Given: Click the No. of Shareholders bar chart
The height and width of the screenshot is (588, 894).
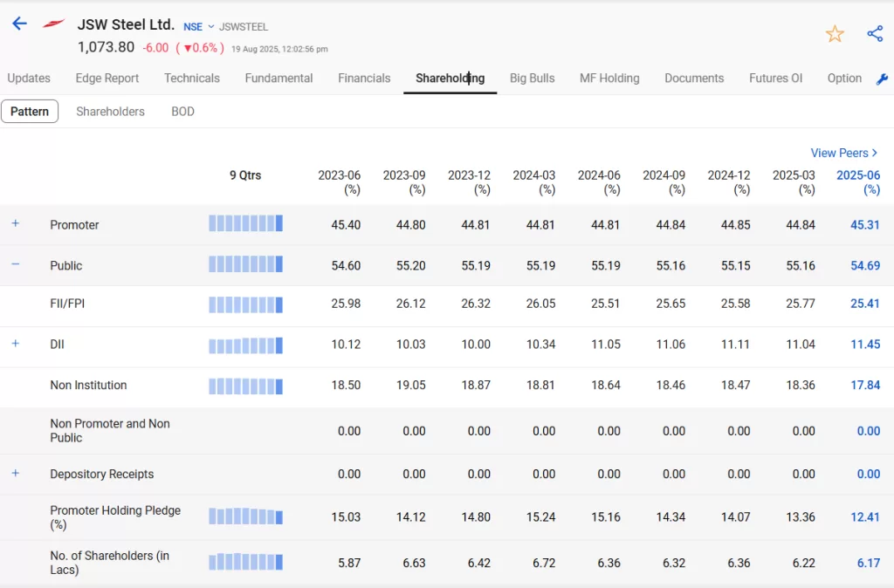Looking at the screenshot, I should [245, 562].
